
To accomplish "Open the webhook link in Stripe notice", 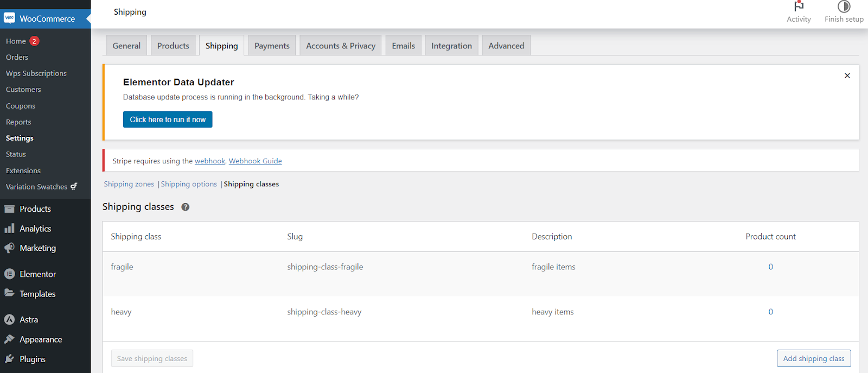I will coord(210,161).
